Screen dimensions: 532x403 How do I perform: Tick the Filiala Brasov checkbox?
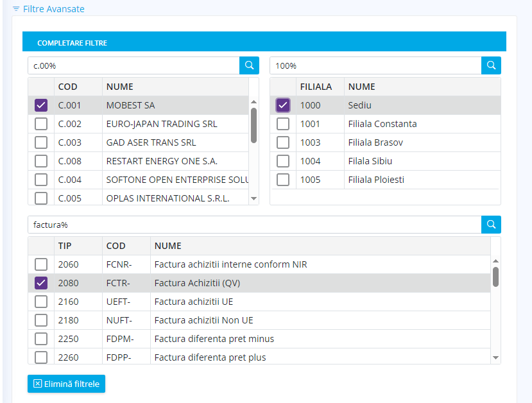(283, 142)
